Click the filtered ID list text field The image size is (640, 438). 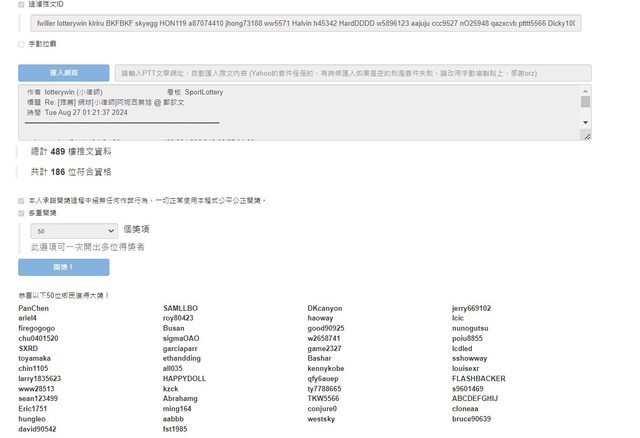(x=300, y=23)
